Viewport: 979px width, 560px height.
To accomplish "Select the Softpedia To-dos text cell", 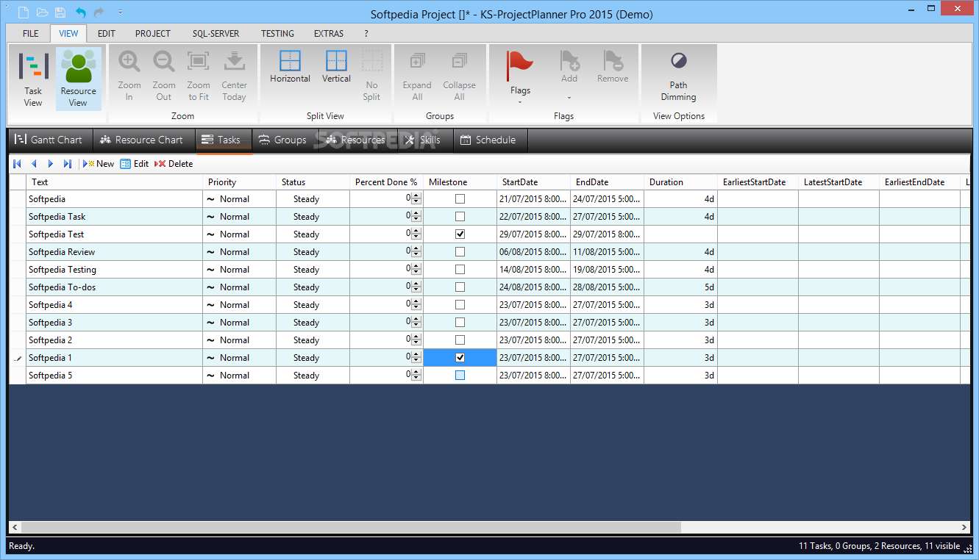I will point(114,287).
